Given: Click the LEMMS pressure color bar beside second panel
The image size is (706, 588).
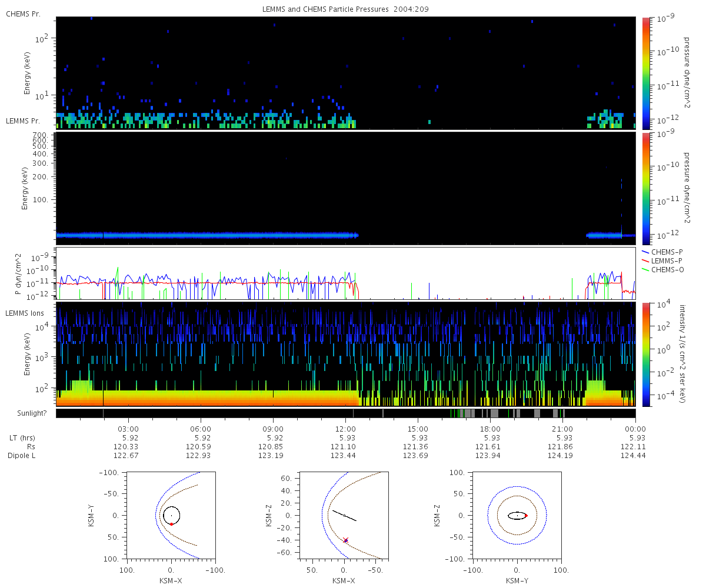Looking at the screenshot, I should coord(645,188).
